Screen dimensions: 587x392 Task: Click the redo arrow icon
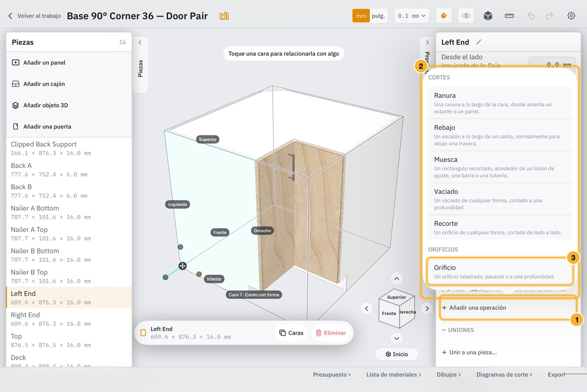coord(550,16)
